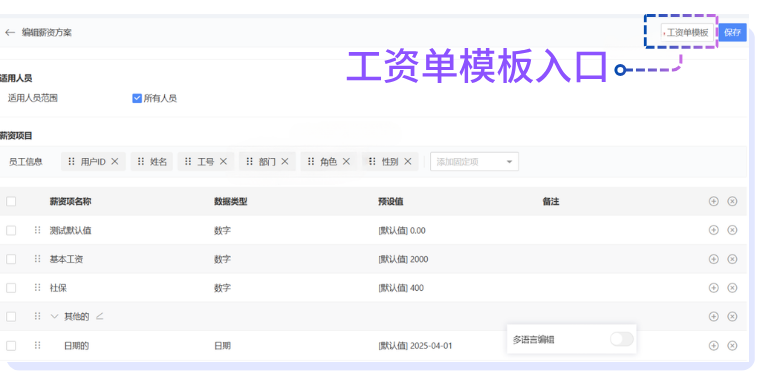Delete the 社保 row
757x372 pixels.
point(732,288)
